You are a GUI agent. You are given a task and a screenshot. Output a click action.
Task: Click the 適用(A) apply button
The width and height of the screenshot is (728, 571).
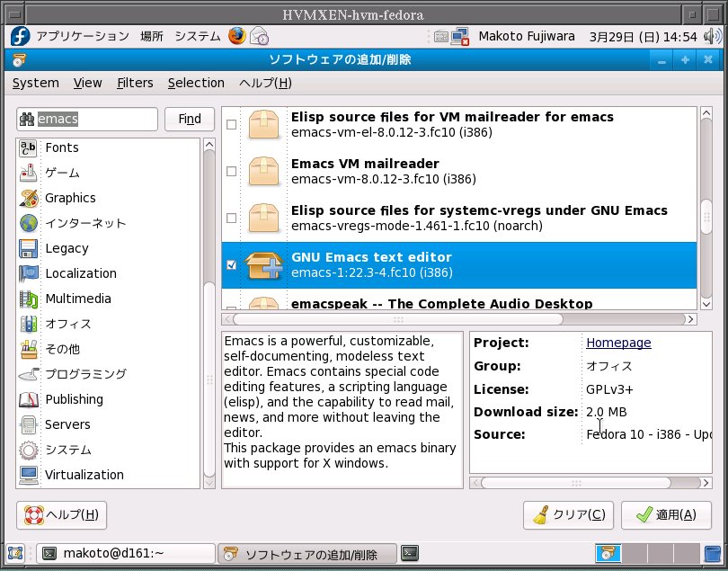666,514
